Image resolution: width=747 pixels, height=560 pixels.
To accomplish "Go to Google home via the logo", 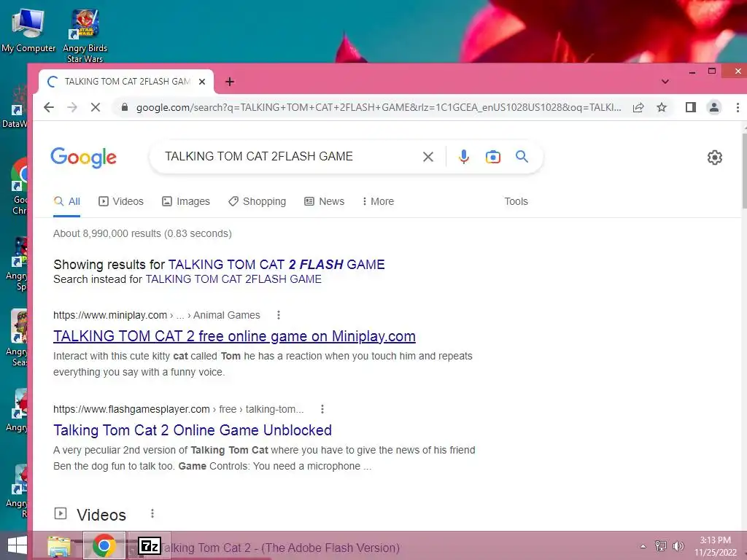I will coord(83,157).
